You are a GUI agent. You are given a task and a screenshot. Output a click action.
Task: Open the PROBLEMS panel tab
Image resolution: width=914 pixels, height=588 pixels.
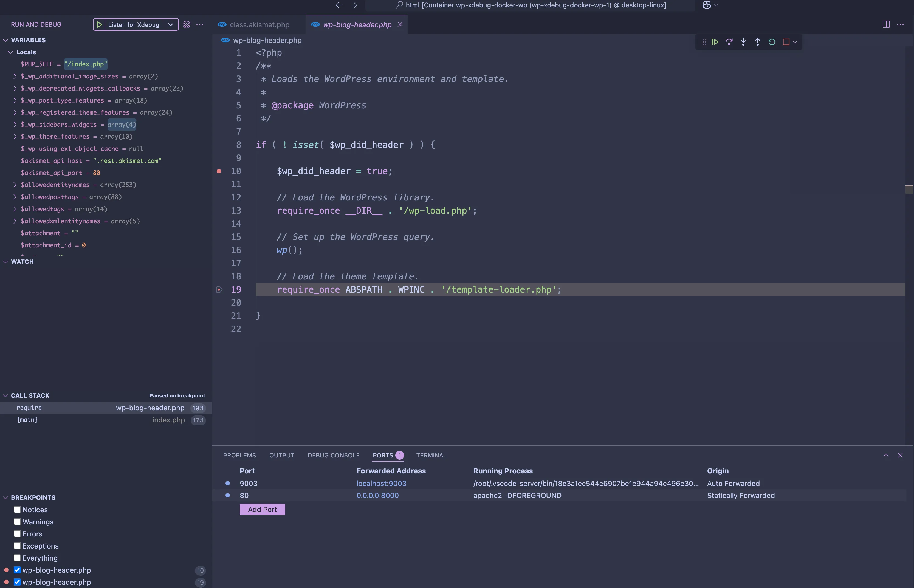[x=239, y=455]
